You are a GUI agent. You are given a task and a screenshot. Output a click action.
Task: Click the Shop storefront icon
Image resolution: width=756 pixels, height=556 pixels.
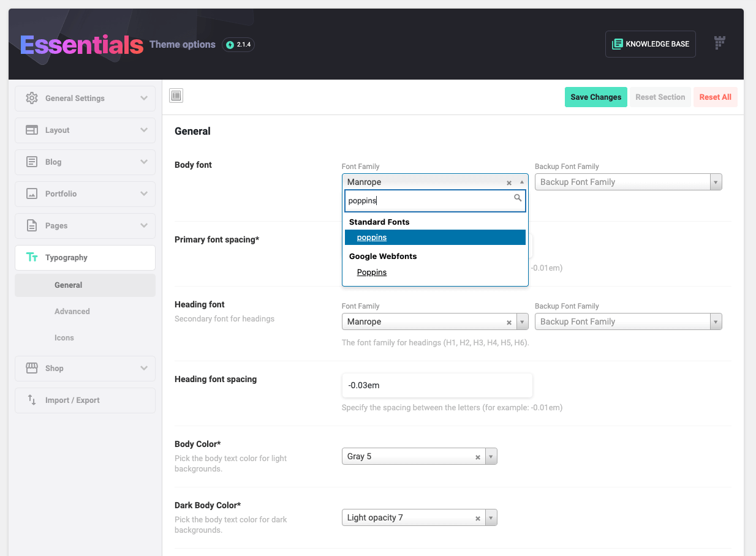(x=32, y=368)
